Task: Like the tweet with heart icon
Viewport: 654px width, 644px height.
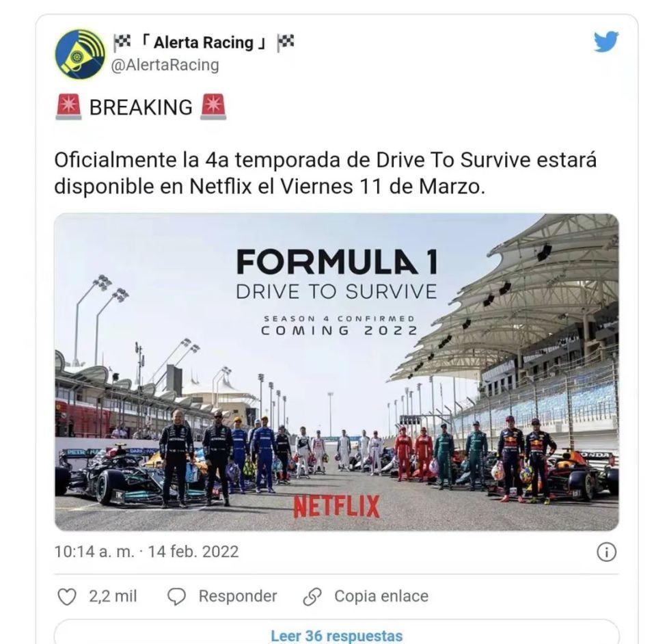Action: coord(67,596)
